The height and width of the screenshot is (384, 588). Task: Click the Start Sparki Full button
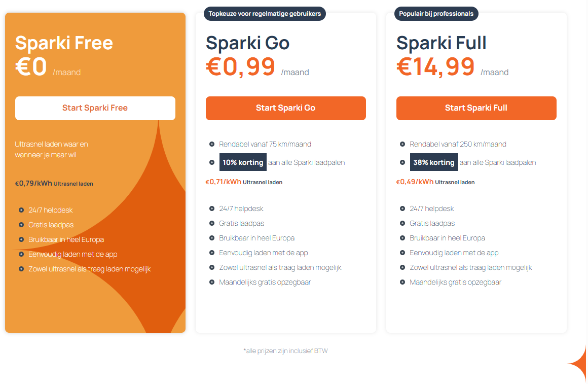476,108
